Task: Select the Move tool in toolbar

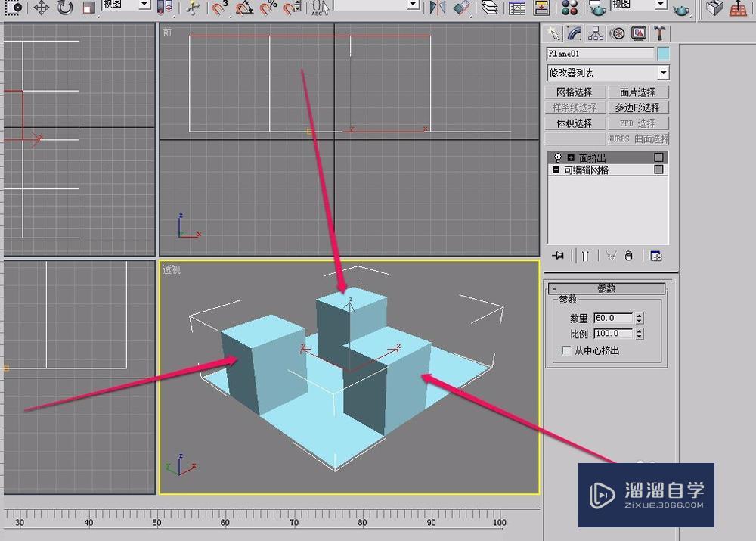Action: point(42,8)
